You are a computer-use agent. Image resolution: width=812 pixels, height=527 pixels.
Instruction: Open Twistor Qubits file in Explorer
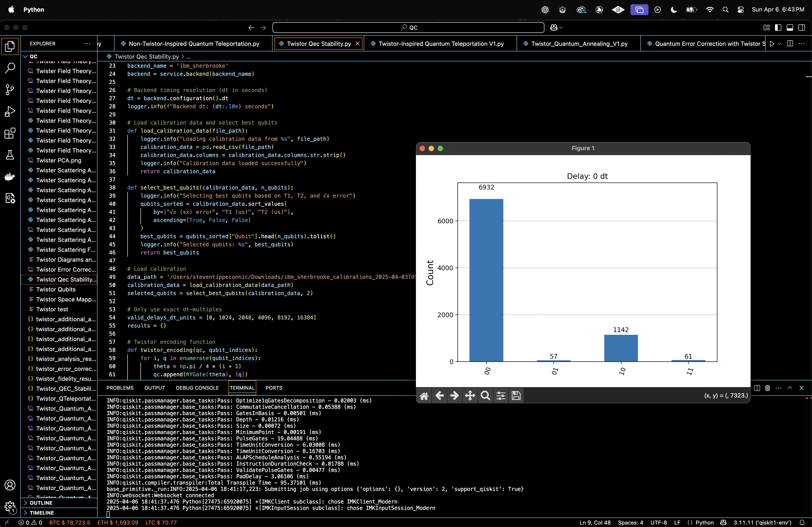coord(56,289)
